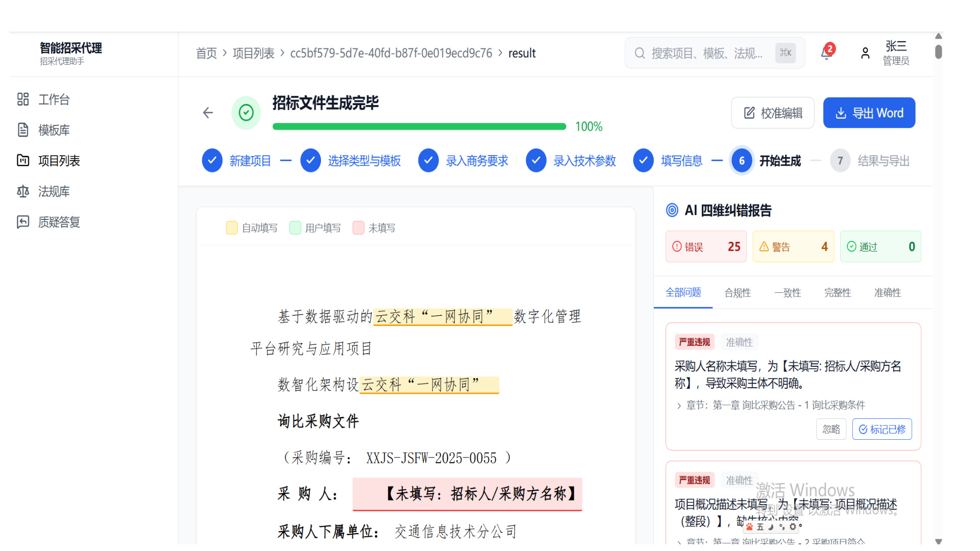Click highlighted 云交科“一网协同” in title line
The height and width of the screenshot is (551, 980).
click(443, 316)
